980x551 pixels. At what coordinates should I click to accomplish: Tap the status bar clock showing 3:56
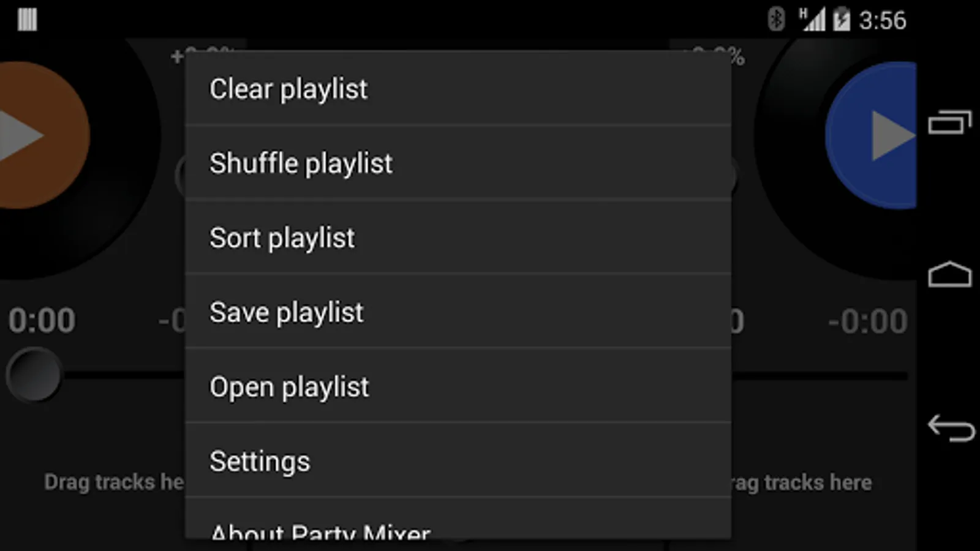pyautogui.click(x=883, y=20)
